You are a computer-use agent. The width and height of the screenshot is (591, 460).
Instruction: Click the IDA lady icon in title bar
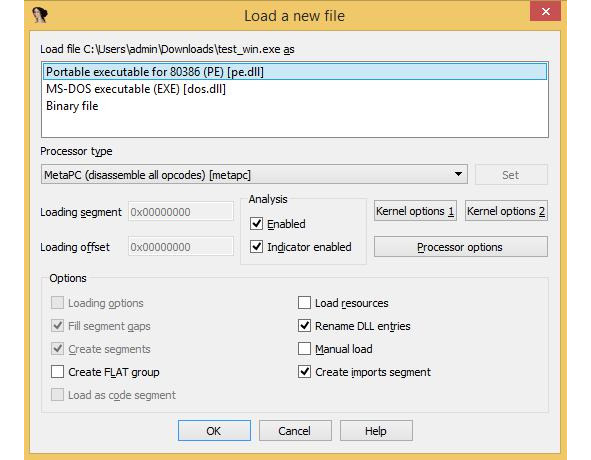click(40, 15)
